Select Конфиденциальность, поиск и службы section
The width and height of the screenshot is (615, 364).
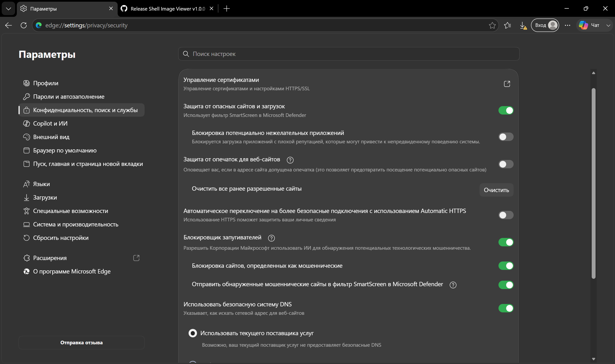pos(81,110)
